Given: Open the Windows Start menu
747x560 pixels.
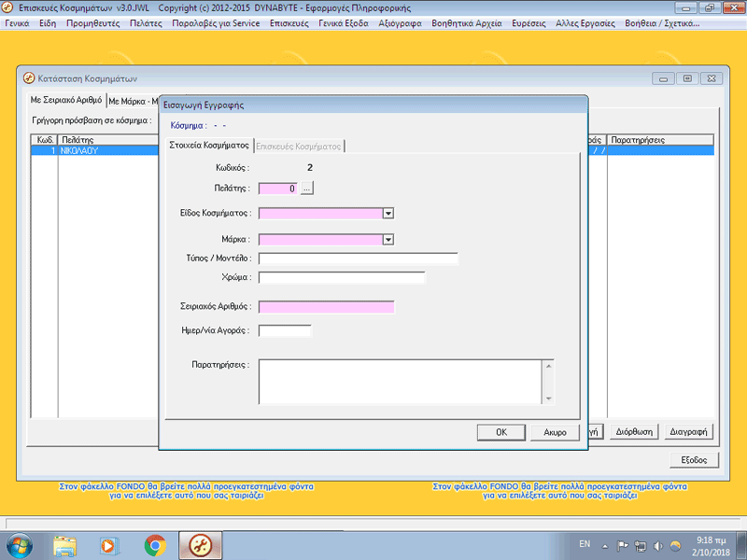Looking at the screenshot, I should coord(19,546).
